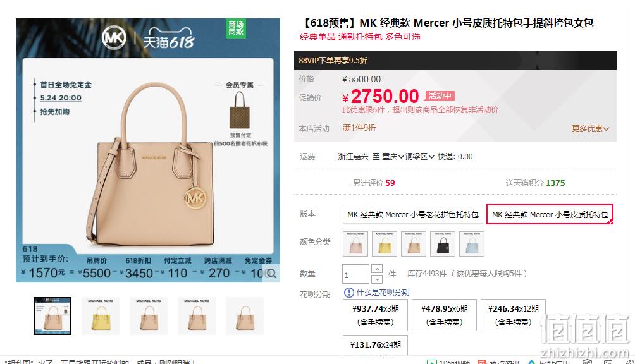Select version 小号皮质托特包
Image resolution: width=635 pixels, height=364 pixels.
click(x=550, y=214)
